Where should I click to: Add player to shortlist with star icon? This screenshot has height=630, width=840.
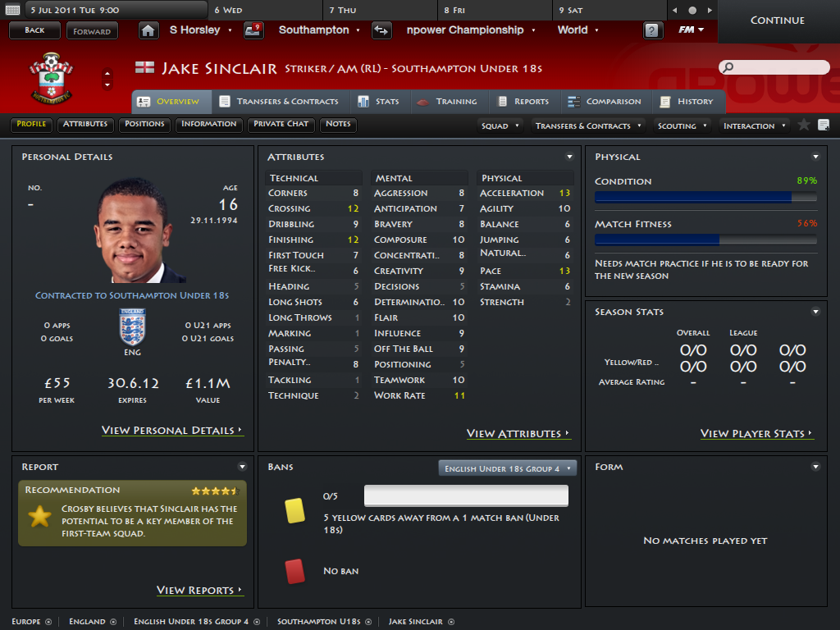[x=804, y=126]
